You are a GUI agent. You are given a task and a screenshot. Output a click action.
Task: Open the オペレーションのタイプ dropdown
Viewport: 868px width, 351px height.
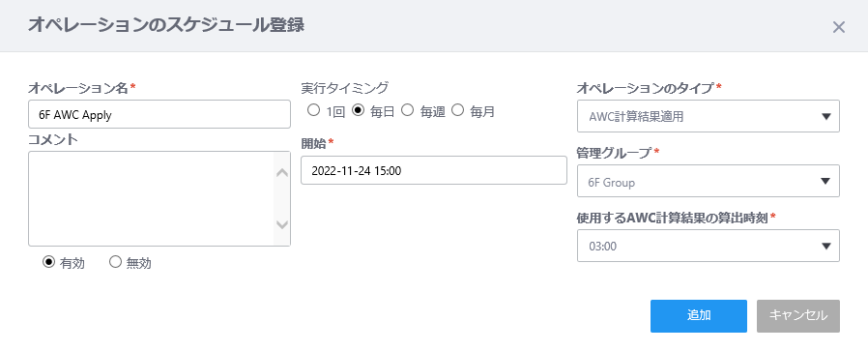coord(708,116)
